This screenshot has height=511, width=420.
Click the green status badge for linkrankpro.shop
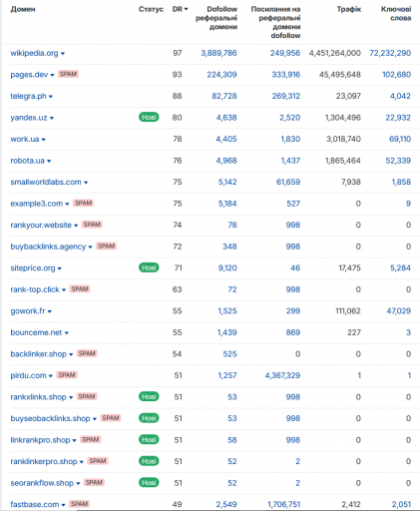click(149, 440)
